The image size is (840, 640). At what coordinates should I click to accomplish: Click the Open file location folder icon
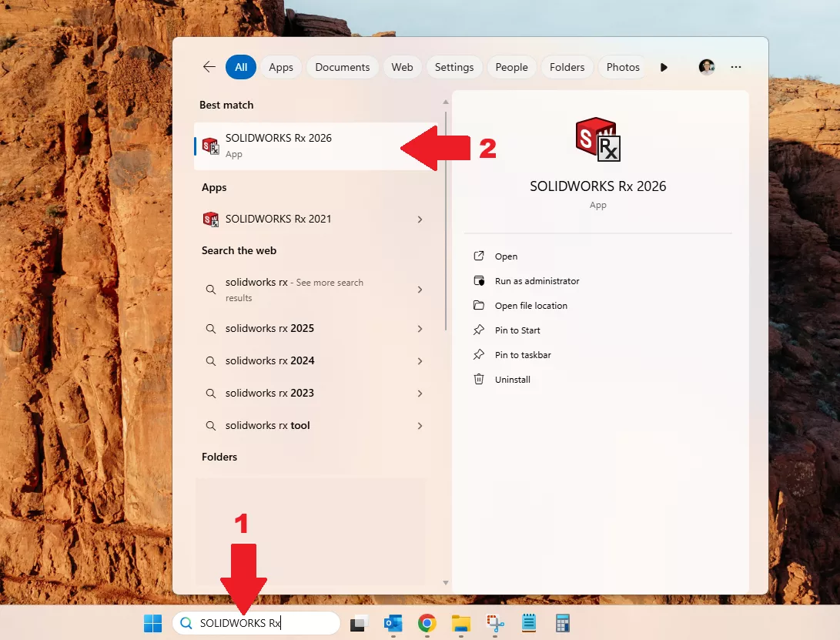click(x=480, y=305)
